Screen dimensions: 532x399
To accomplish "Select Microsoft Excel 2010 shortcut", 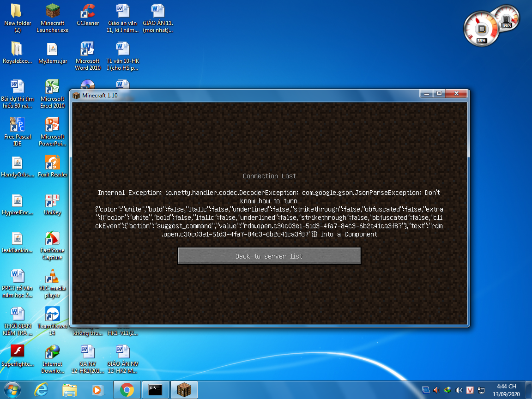I will [53, 94].
